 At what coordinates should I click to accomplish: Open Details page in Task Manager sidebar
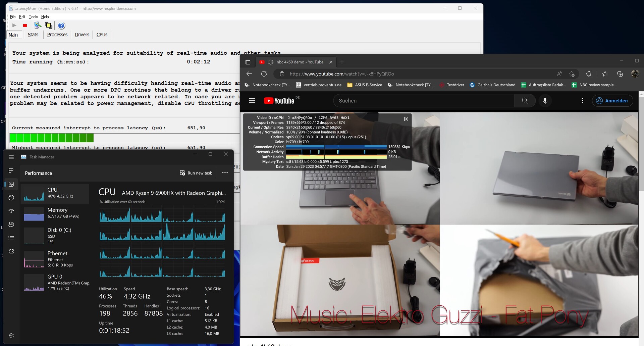(11, 238)
